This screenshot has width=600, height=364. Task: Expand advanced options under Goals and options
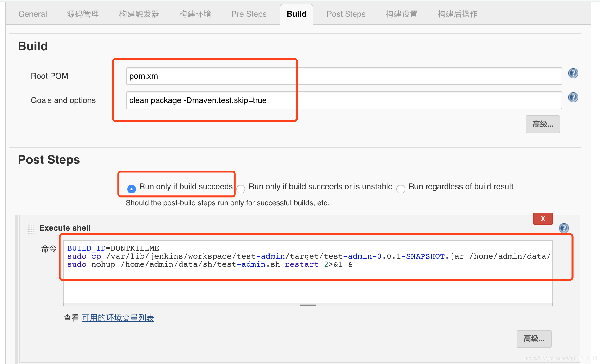542,124
